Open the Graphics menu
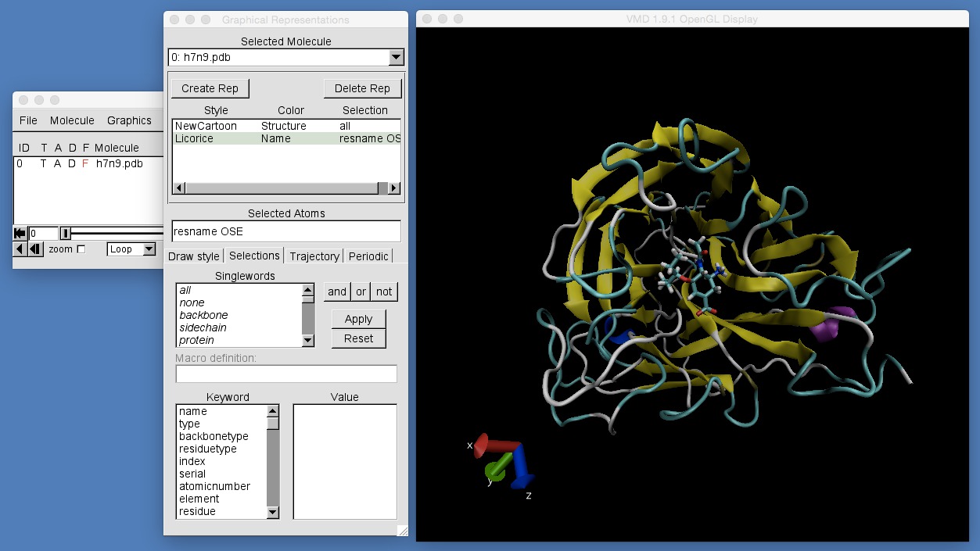The height and width of the screenshot is (551, 980). [129, 120]
